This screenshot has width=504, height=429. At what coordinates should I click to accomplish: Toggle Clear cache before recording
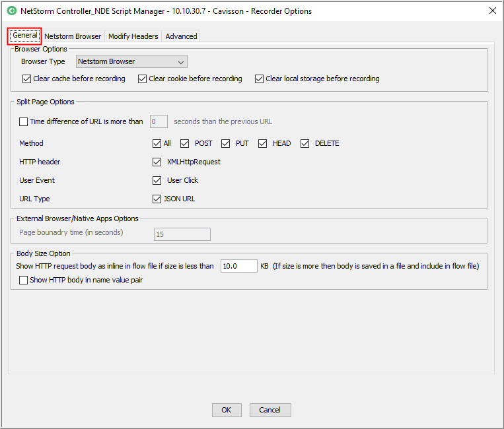click(26, 79)
